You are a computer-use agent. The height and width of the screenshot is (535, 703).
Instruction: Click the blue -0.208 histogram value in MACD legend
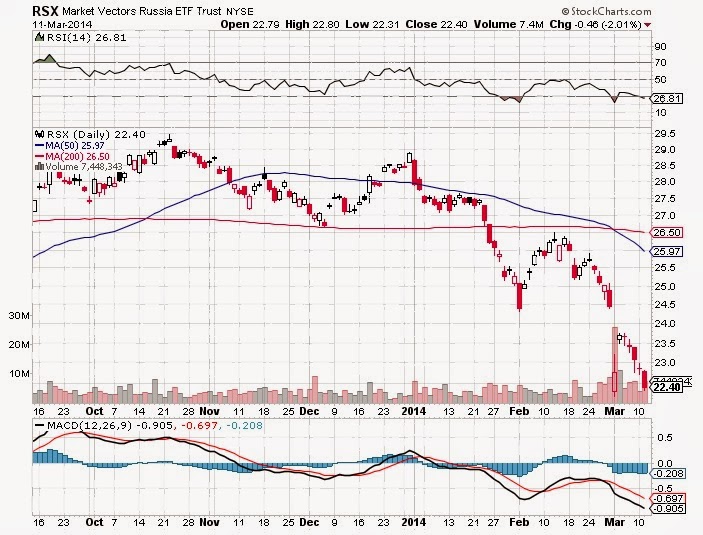[x=245, y=425]
